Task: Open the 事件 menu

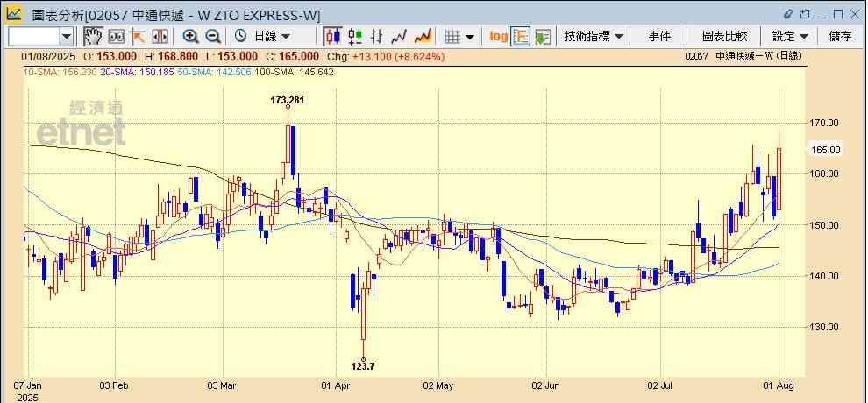Action: (x=659, y=37)
